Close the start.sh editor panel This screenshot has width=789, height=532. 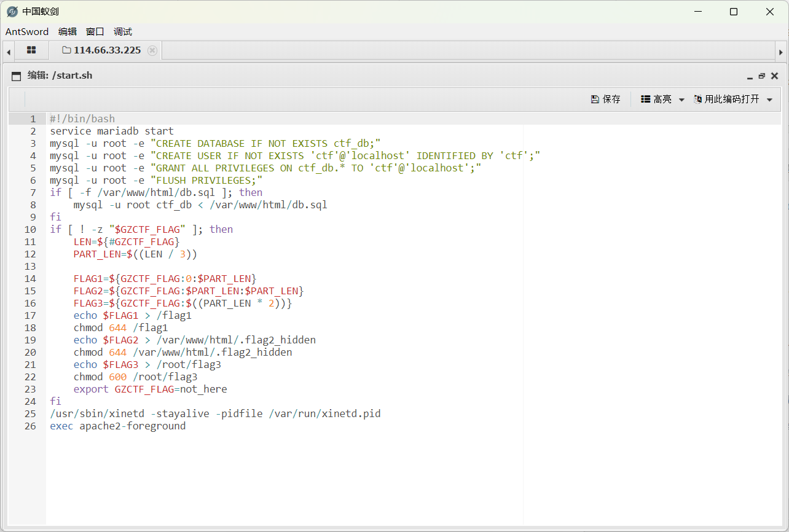click(774, 76)
